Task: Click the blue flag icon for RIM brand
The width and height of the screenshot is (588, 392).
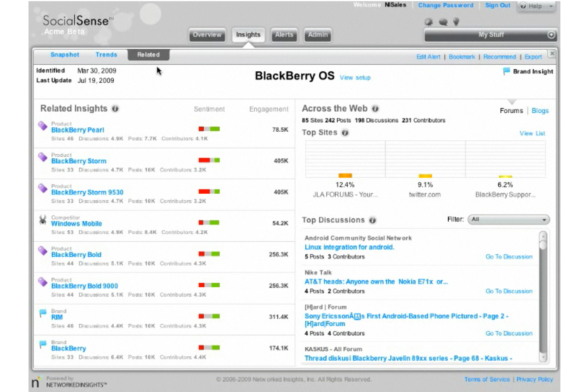Action: coord(43,313)
